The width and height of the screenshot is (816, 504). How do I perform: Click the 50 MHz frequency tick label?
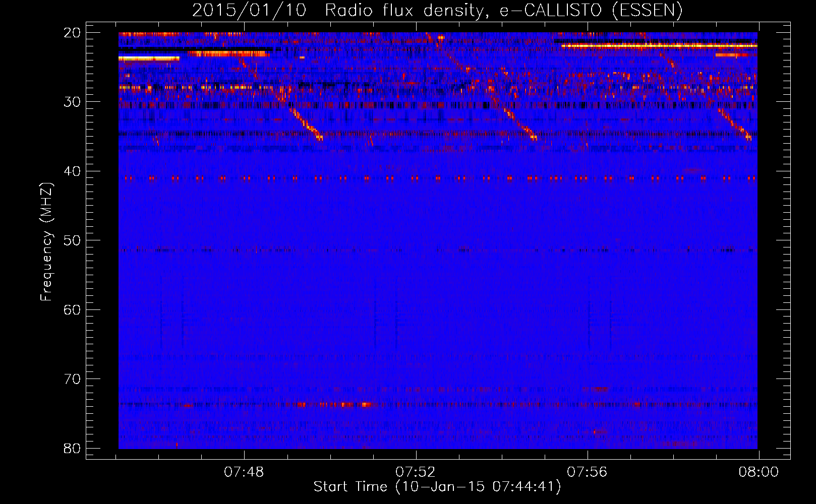[72, 240]
